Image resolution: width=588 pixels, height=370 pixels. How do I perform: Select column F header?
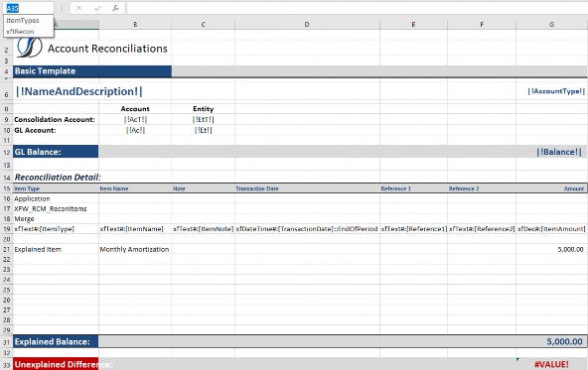pos(482,25)
